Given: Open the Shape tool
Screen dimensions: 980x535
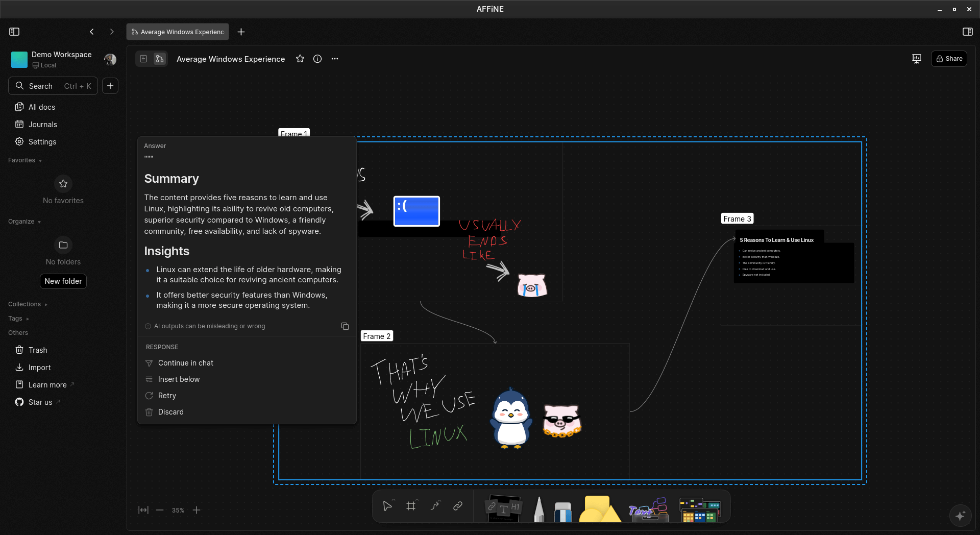Looking at the screenshot, I should (x=601, y=508).
